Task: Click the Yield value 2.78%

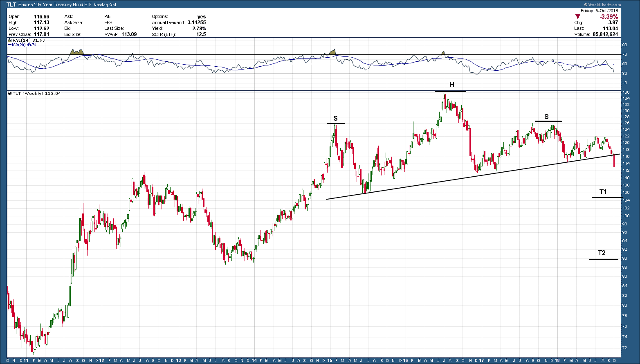Action: tap(199, 28)
